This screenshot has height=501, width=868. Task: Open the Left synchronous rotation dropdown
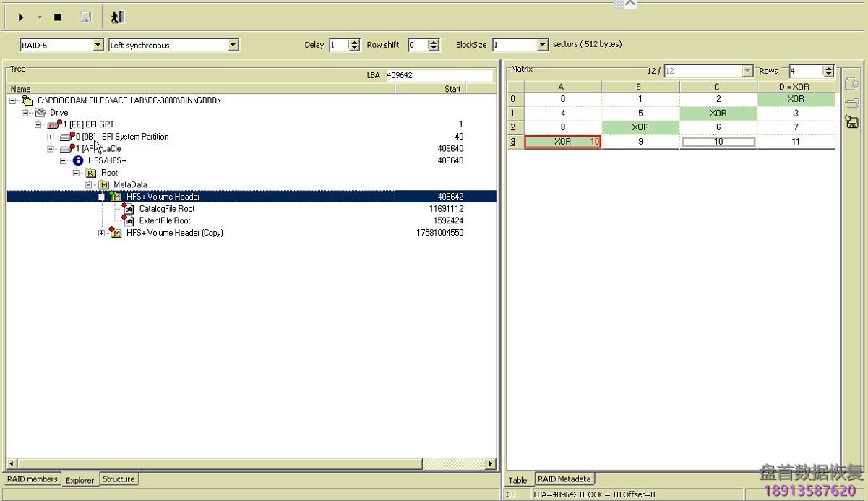[233, 44]
